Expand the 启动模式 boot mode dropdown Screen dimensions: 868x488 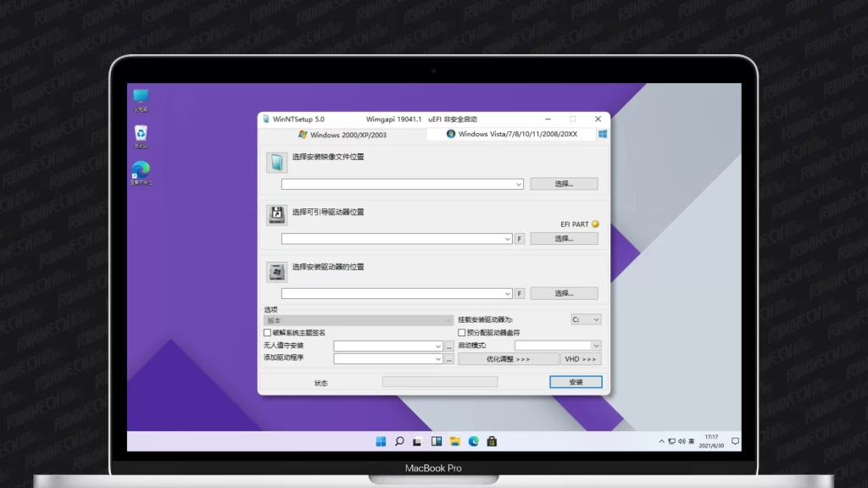click(596, 346)
